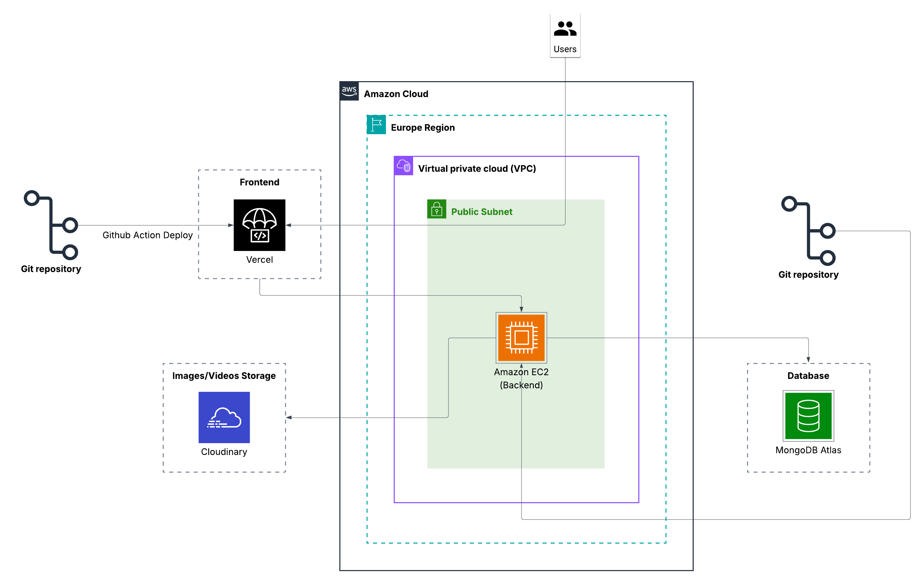This screenshot has height=584, width=924.
Task: Select the Amazon EC2 (Backend) caption
Action: [x=521, y=379]
